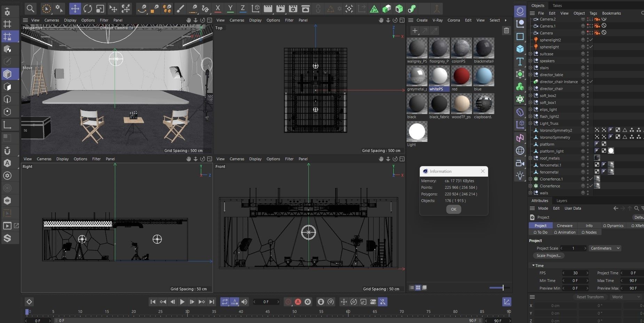Expand the director_table object tree
Image resolution: width=644 pixels, height=323 pixels.
tap(530, 75)
